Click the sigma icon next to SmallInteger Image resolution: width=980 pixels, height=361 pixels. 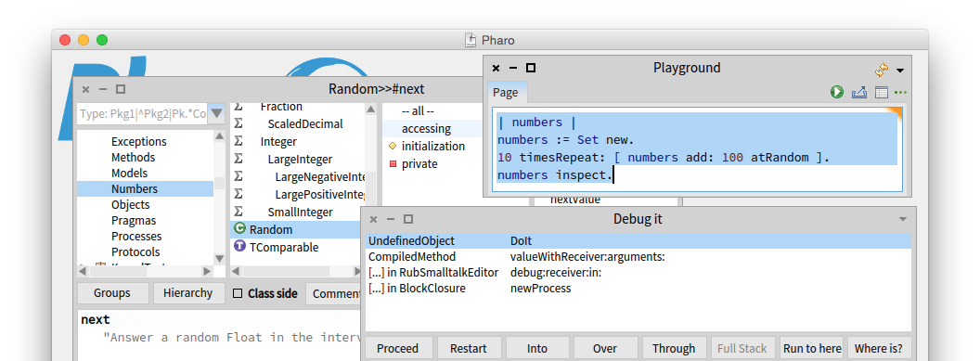point(239,211)
